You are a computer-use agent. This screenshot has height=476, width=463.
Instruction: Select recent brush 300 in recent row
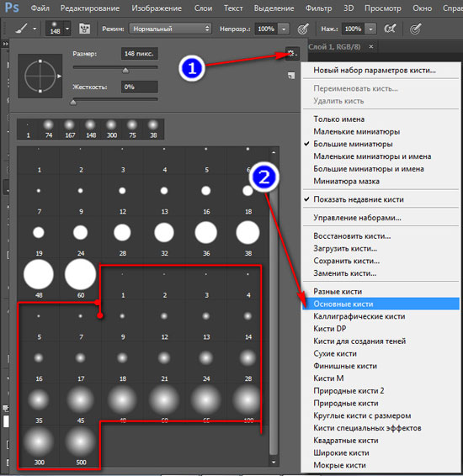pyautogui.click(x=111, y=130)
